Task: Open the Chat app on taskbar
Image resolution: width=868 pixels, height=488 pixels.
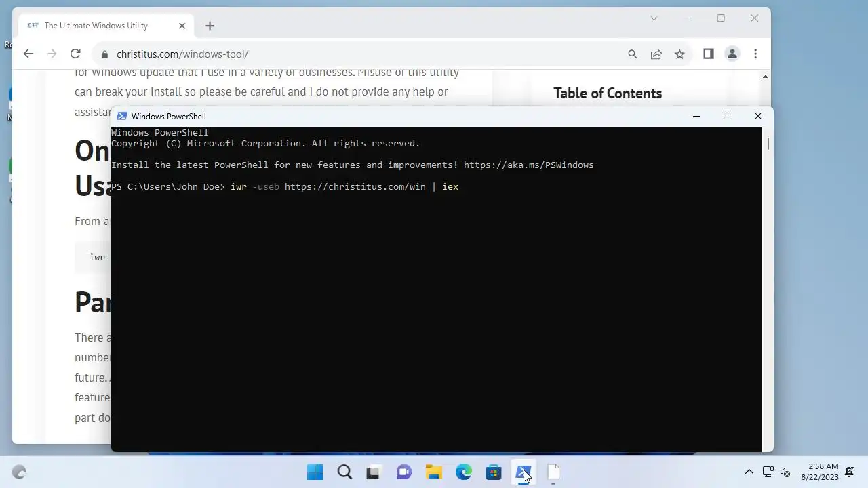Action: pyautogui.click(x=403, y=472)
